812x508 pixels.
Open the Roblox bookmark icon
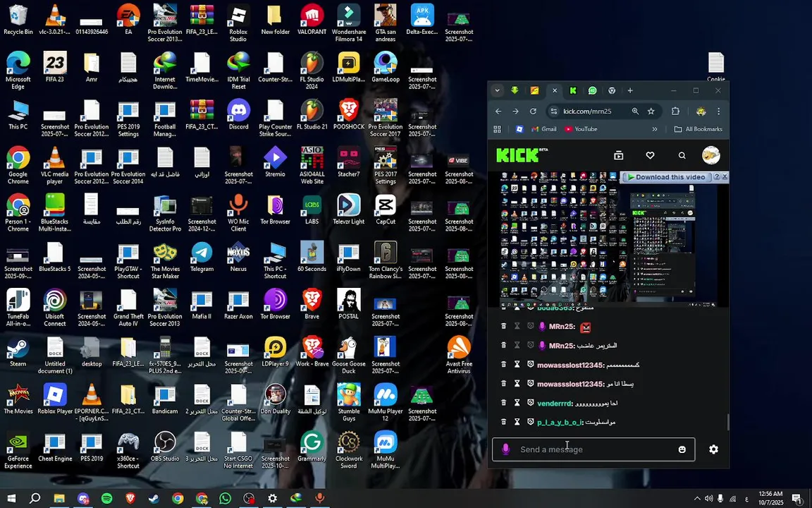click(519, 130)
